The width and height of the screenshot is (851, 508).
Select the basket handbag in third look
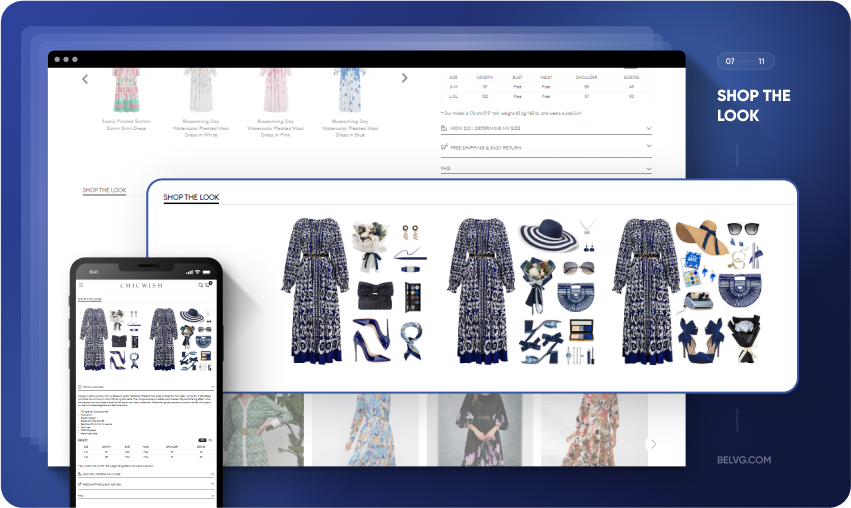(739, 290)
